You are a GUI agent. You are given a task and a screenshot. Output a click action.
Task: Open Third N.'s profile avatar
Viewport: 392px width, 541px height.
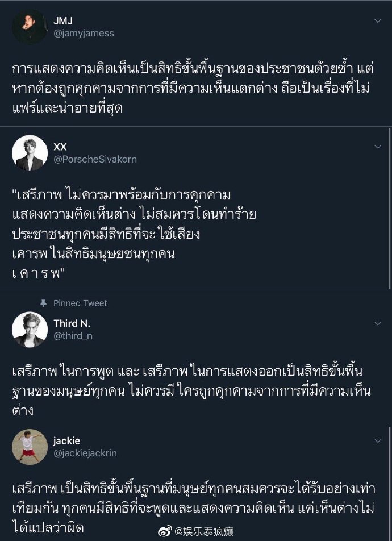[x=30, y=330]
